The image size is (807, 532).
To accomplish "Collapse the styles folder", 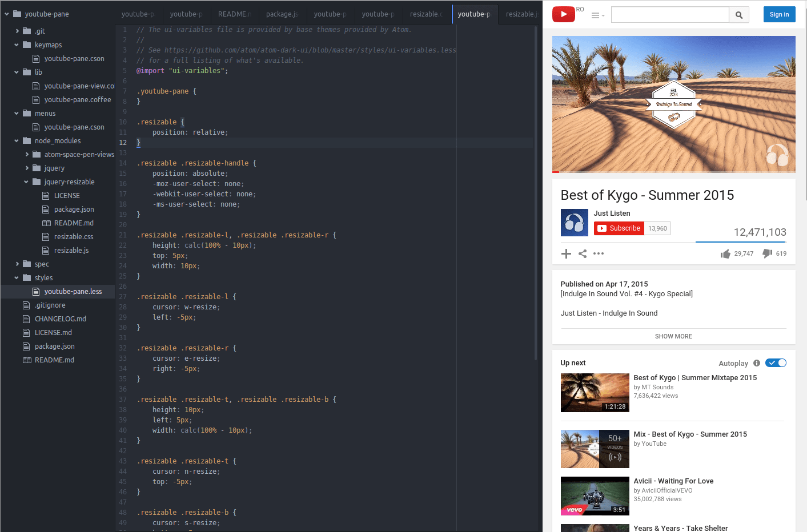I will tap(17, 277).
